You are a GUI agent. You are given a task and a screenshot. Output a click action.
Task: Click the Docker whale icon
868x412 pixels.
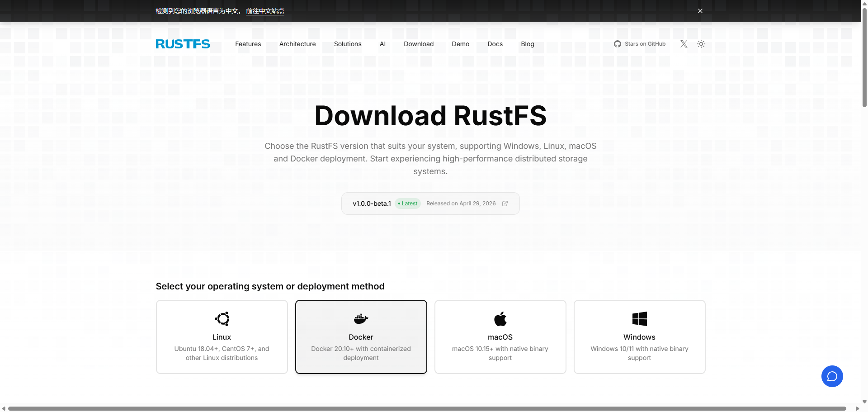[361, 319]
